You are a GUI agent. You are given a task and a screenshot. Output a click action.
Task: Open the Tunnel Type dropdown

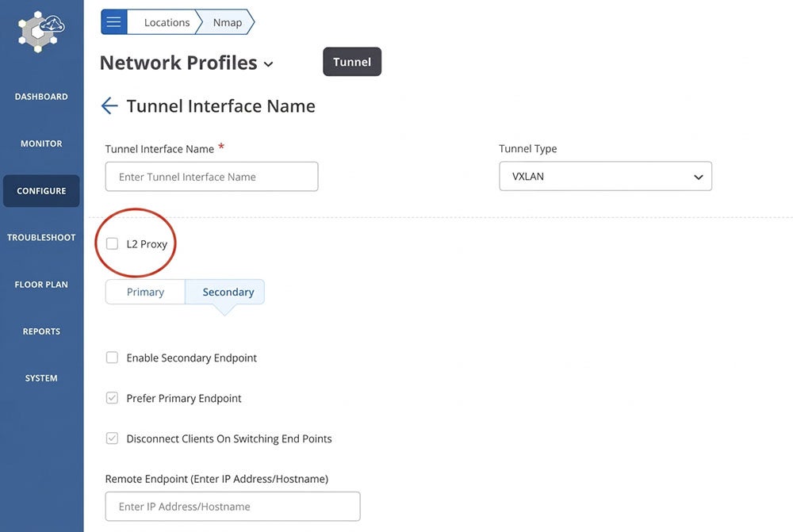click(605, 176)
